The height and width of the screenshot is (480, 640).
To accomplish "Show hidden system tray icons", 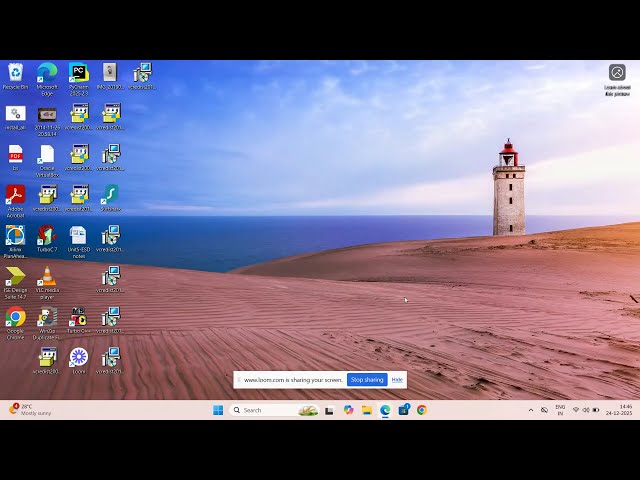I will [x=531, y=410].
